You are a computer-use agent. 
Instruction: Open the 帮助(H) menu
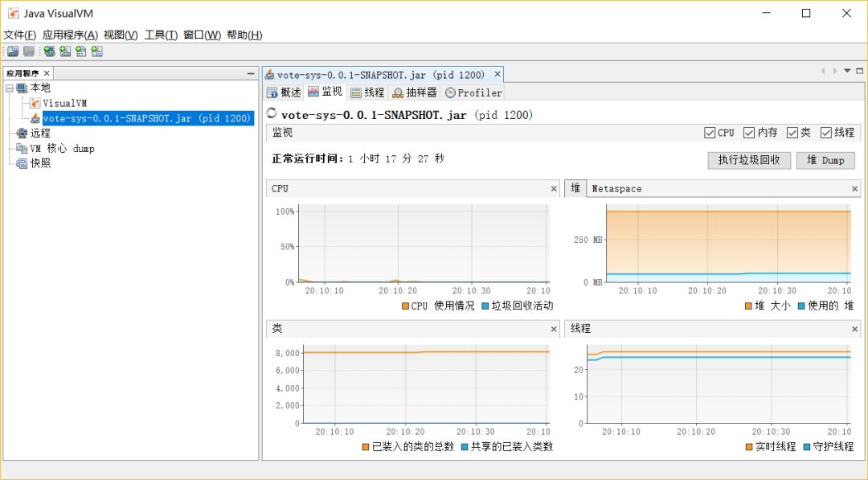[244, 35]
